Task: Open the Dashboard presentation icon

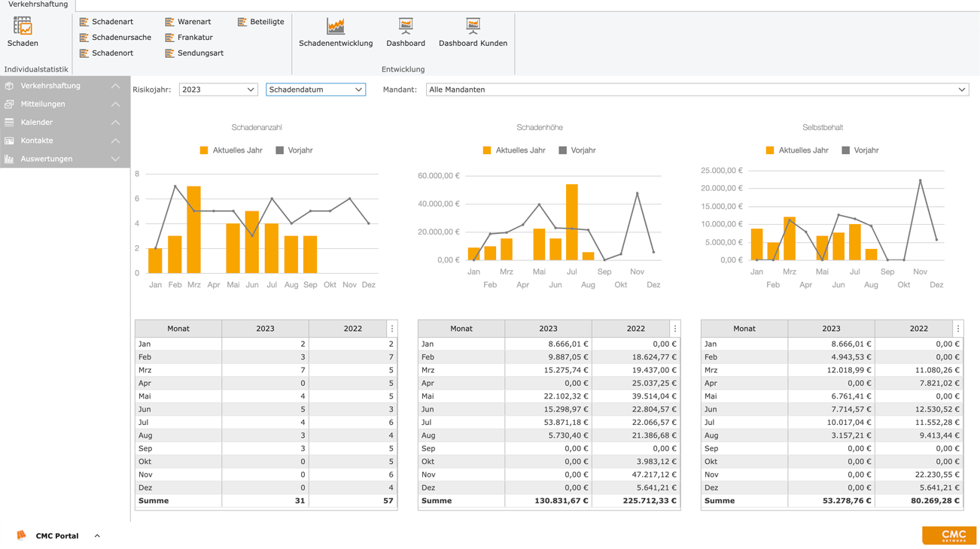Action: [x=406, y=26]
